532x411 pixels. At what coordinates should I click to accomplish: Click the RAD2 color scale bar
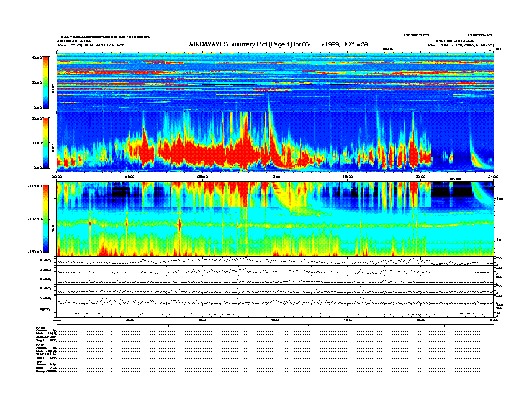point(46,83)
